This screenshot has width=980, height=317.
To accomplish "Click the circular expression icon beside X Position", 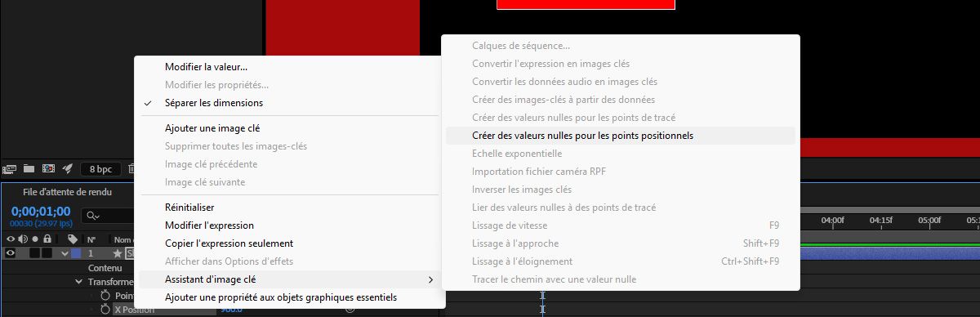I will (x=350, y=310).
